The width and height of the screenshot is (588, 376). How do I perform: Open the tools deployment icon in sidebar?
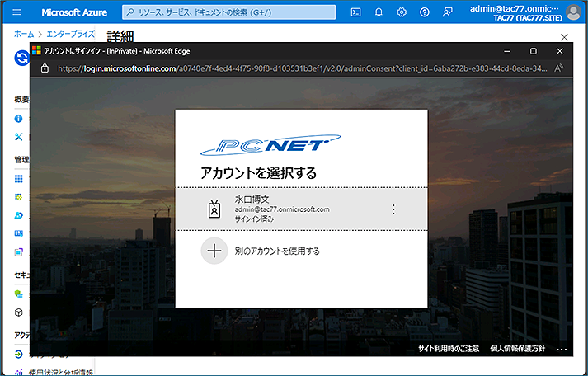[x=18, y=137]
